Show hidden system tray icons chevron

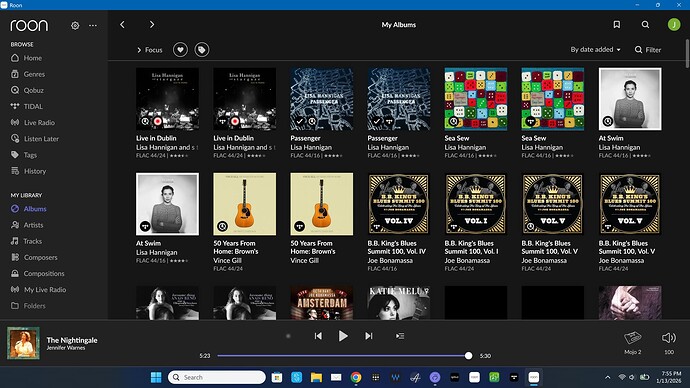pos(608,377)
